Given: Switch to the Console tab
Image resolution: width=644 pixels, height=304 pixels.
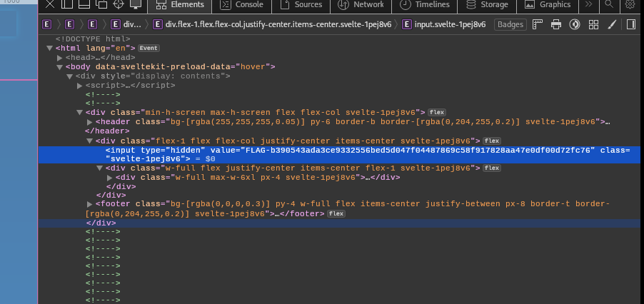Looking at the screenshot, I should pyautogui.click(x=241, y=5).
